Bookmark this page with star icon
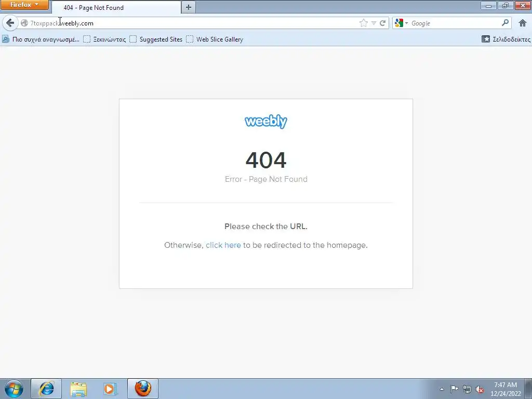The width and height of the screenshot is (532, 399). pyautogui.click(x=363, y=23)
